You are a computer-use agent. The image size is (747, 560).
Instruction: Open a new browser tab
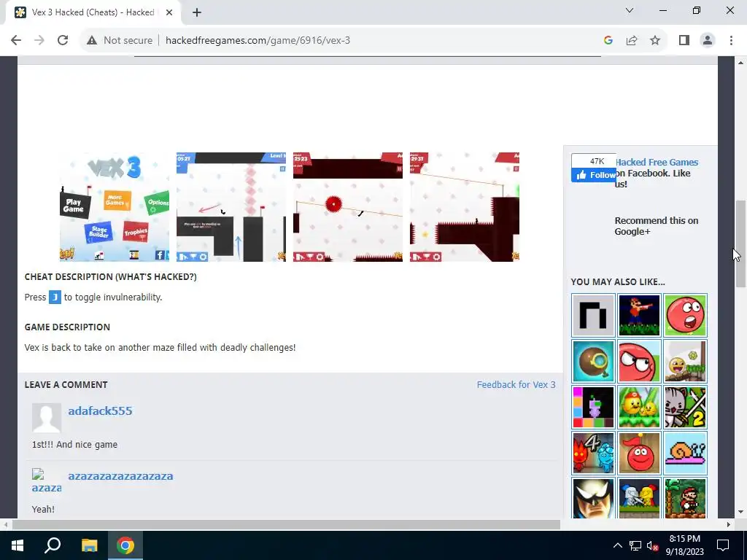tap(197, 12)
